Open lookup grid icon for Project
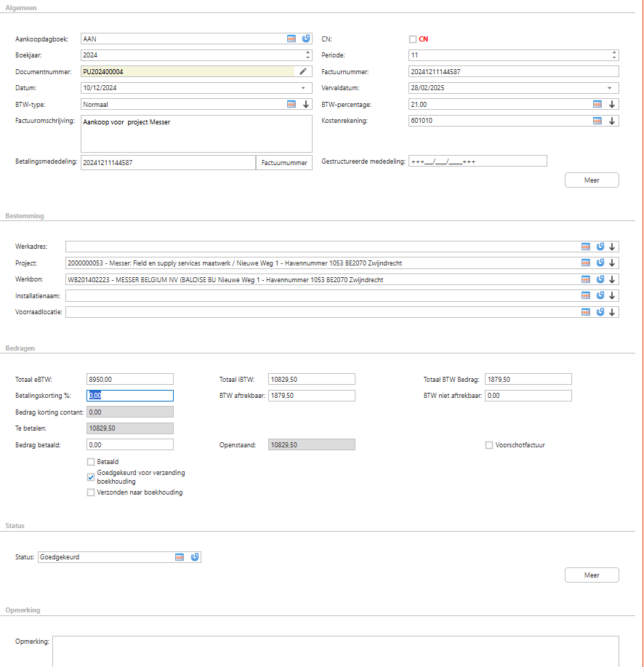 (586, 263)
